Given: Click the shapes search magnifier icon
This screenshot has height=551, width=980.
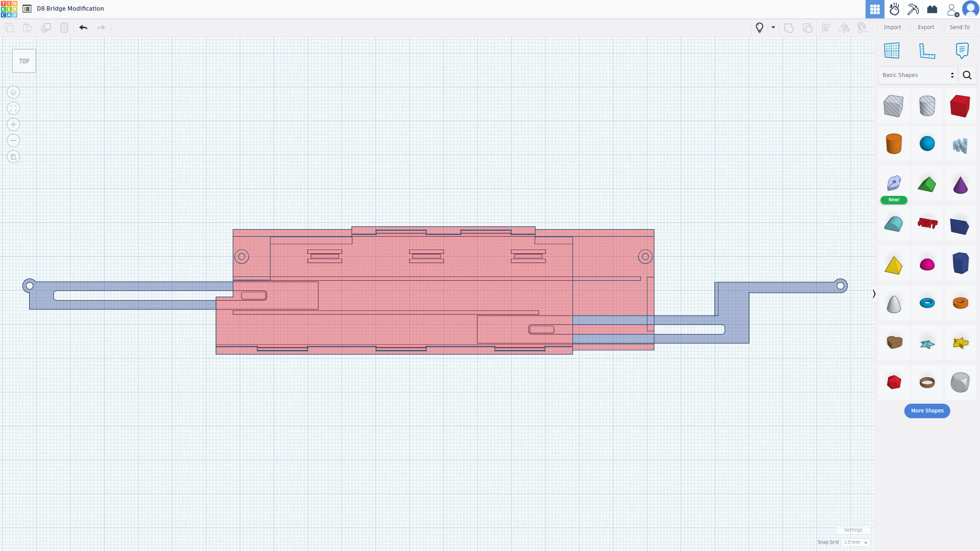Looking at the screenshot, I should point(967,75).
